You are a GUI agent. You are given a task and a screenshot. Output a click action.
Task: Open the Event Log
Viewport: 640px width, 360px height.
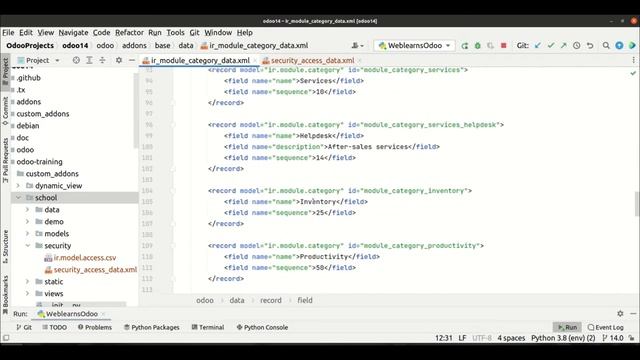tap(606, 327)
